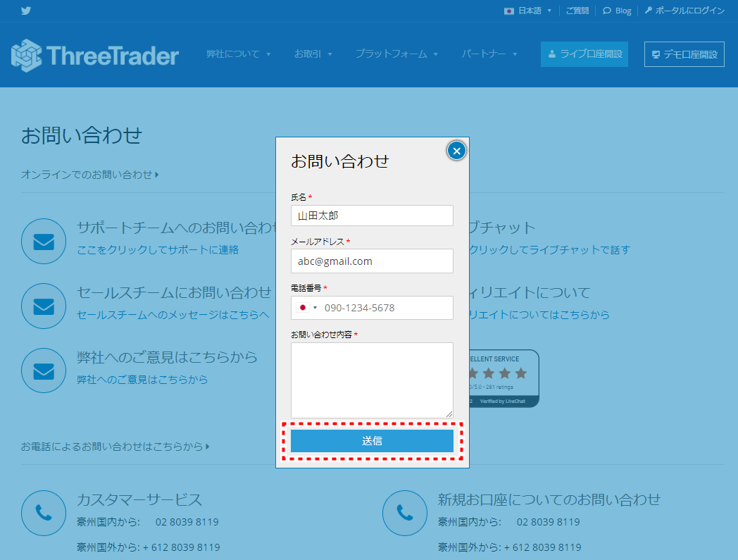The height and width of the screenshot is (560, 738).
Task: Open the Japan flag country code selector
Action: click(307, 308)
